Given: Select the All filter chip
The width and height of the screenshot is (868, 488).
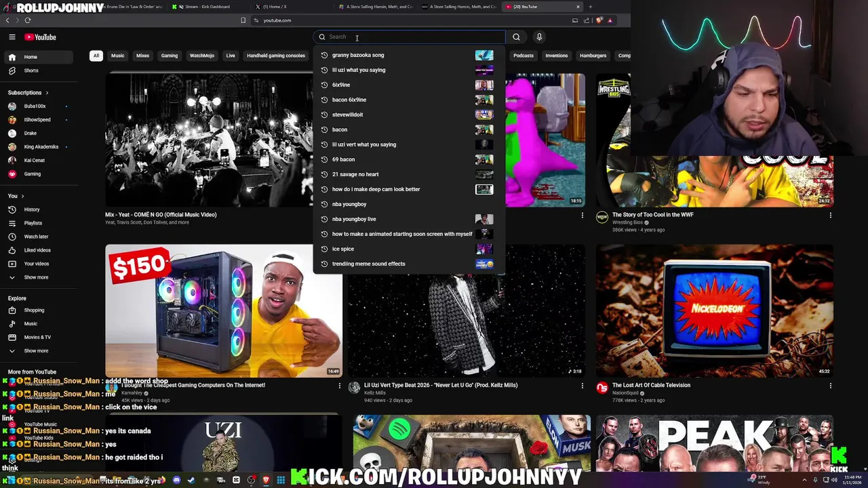Looking at the screenshot, I should tap(96, 56).
